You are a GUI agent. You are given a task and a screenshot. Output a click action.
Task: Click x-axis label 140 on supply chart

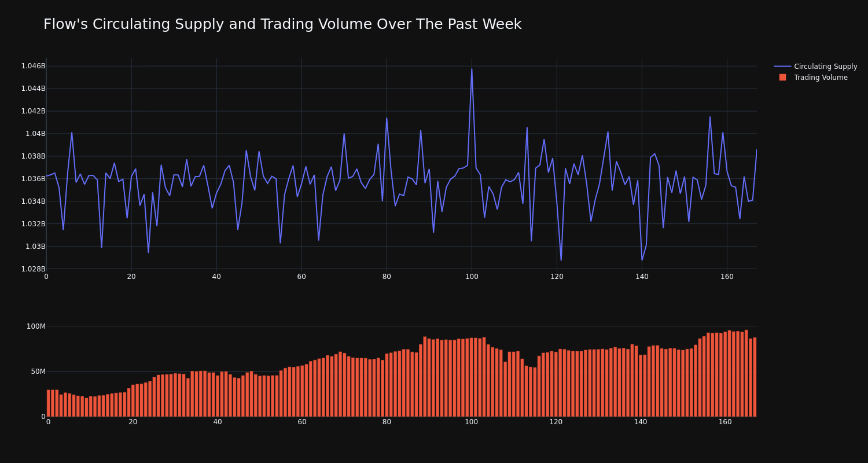point(642,277)
